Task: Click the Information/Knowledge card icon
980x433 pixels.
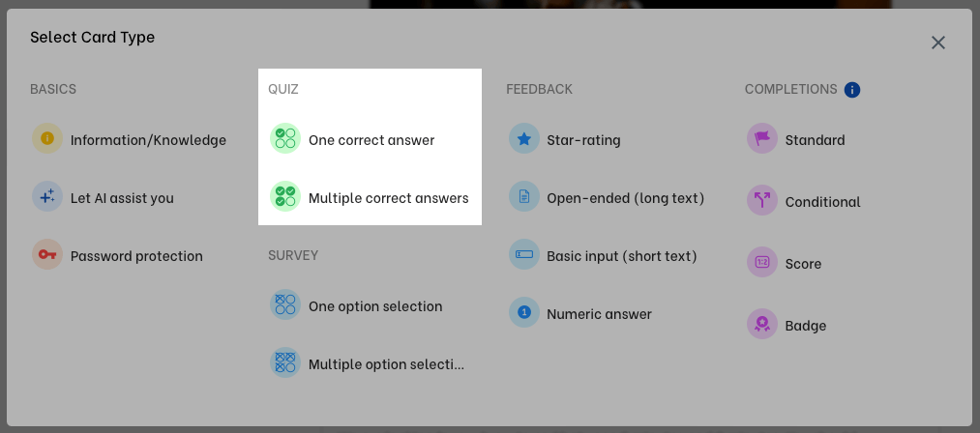Action: tap(47, 139)
